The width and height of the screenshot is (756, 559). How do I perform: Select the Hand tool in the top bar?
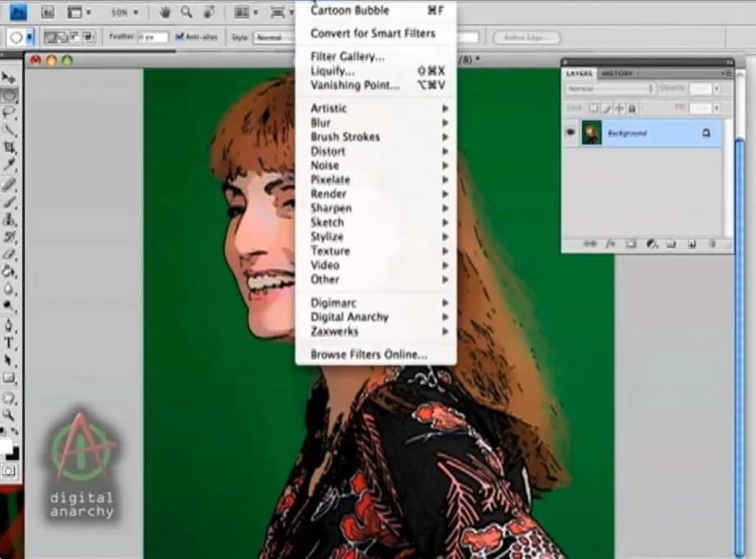point(165,12)
